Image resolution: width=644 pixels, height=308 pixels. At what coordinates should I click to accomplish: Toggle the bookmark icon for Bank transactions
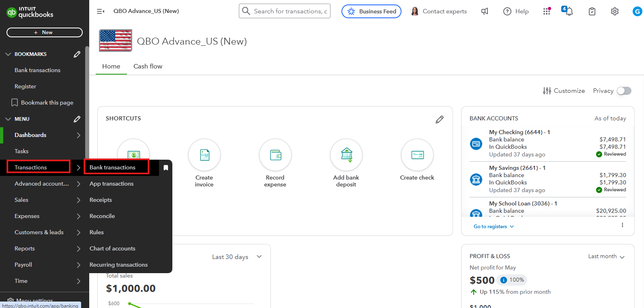click(x=166, y=167)
